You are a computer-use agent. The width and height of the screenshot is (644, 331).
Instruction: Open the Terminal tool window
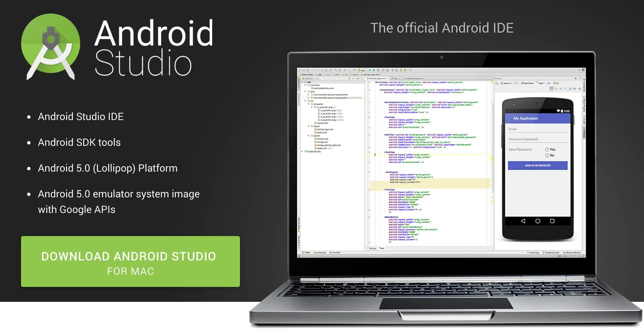click(x=335, y=253)
